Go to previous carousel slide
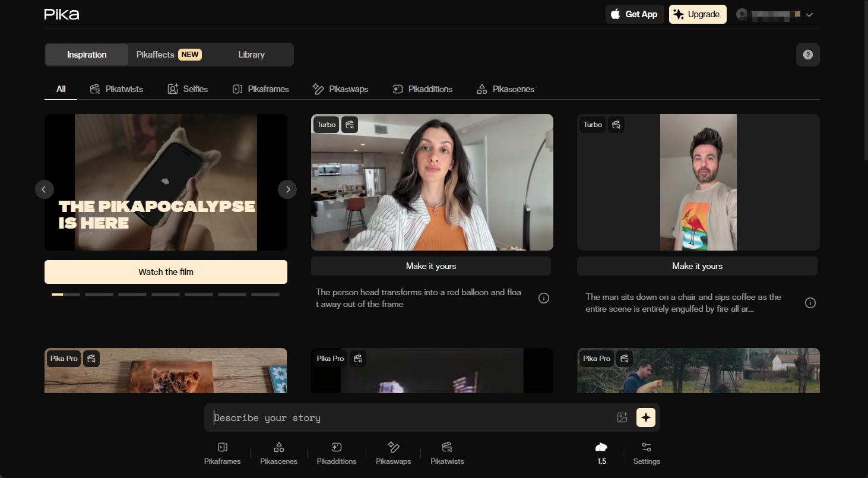 (x=45, y=189)
